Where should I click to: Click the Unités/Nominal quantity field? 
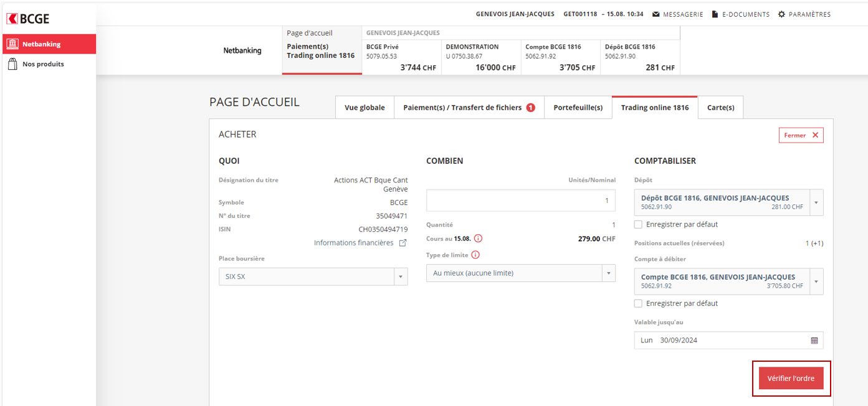[x=520, y=201]
